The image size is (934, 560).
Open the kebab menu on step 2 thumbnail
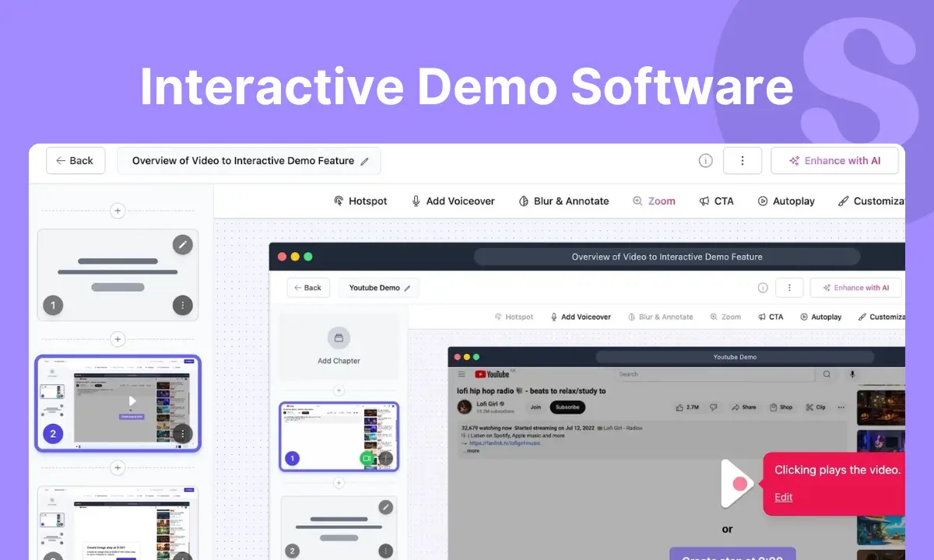point(182,433)
